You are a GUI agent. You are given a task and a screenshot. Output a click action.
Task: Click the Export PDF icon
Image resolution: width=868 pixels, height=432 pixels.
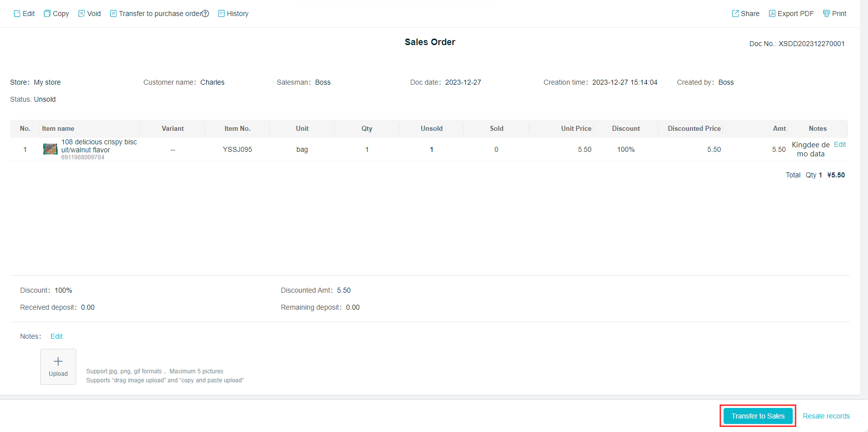(772, 14)
